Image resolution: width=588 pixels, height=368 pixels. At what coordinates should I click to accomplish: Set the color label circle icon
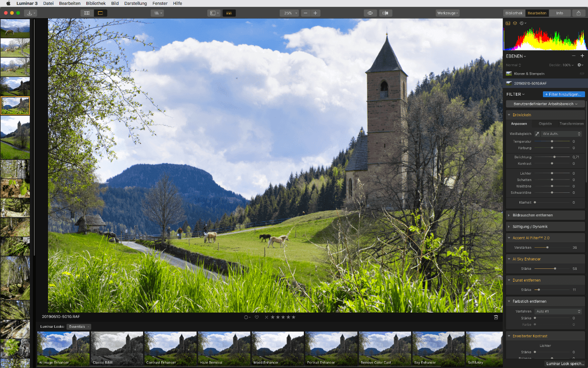click(x=247, y=317)
